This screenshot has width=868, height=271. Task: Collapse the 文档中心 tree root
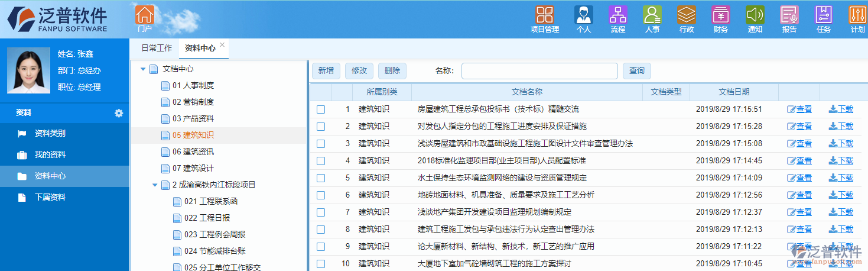pos(144,69)
